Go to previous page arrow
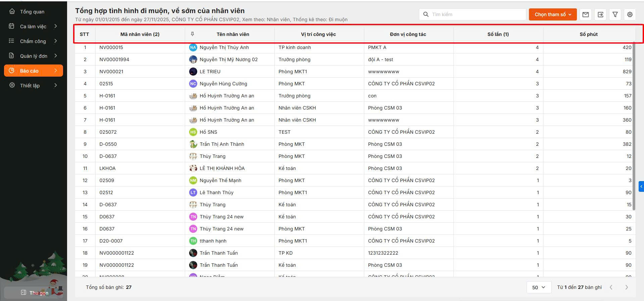The width and height of the screenshot is (644, 301). [x=611, y=287]
